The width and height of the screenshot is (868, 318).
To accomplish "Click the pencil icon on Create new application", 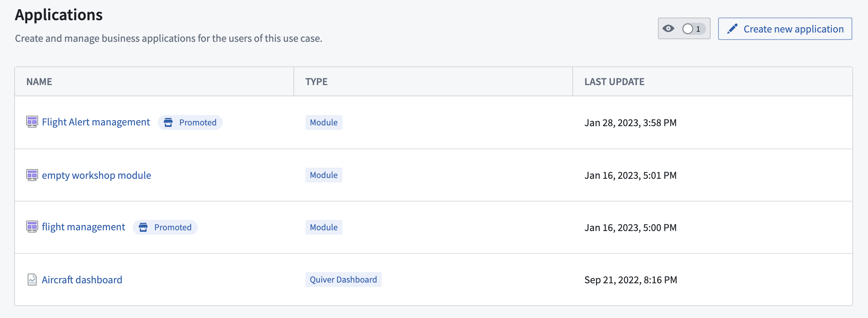I will (x=732, y=29).
